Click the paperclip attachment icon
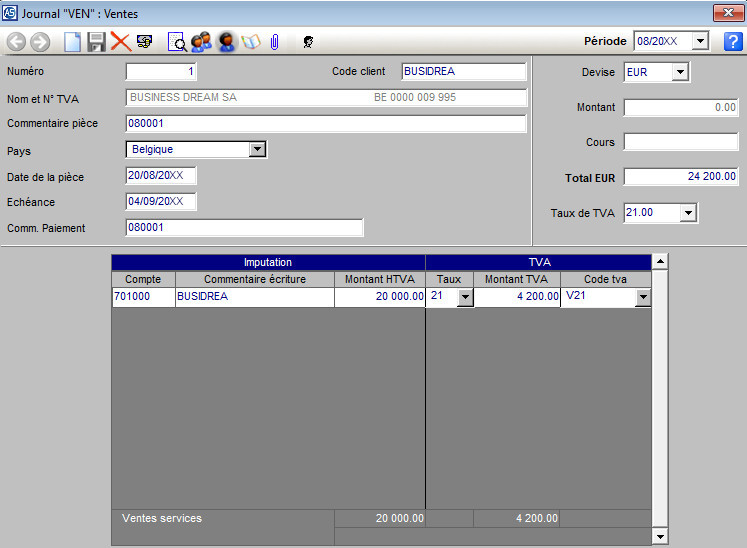 [274, 42]
